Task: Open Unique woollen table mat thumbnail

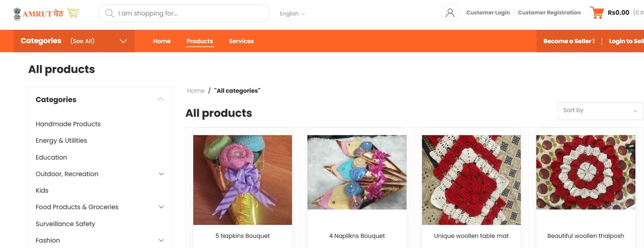Action: (471, 180)
